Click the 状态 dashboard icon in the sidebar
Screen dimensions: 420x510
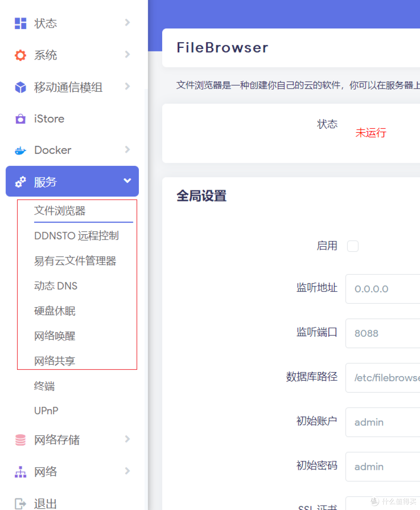20,23
